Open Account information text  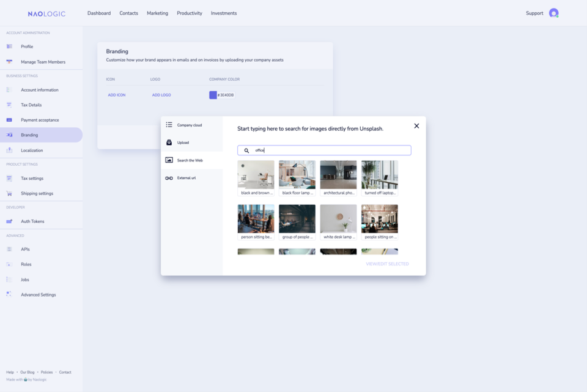click(40, 90)
